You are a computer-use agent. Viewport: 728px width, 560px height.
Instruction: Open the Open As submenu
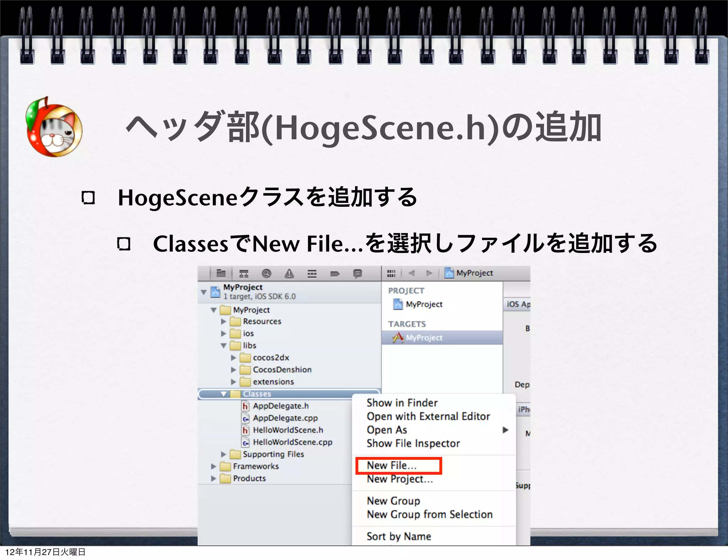tap(434, 430)
